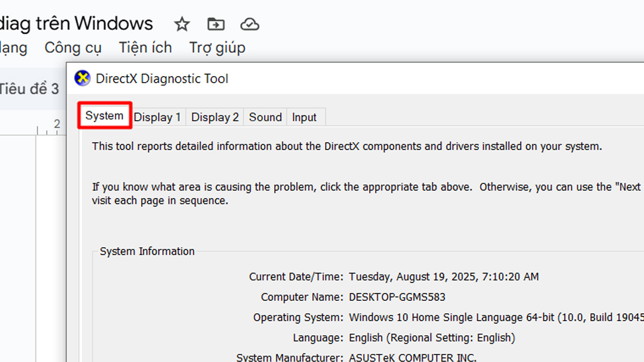Viewport: 644px width, 362px height.
Task: Open the Input tab
Action: (x=304, y=117)
